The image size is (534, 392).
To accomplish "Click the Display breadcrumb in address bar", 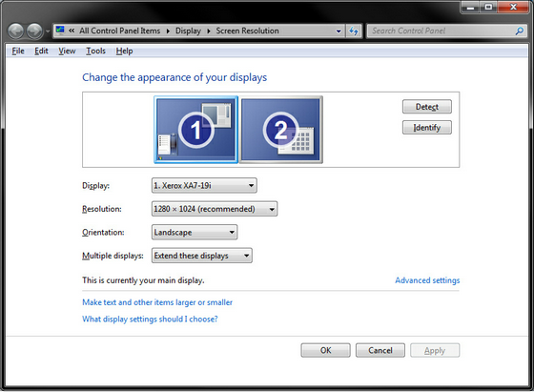I will pyautogui.click(x=188, y=31).
